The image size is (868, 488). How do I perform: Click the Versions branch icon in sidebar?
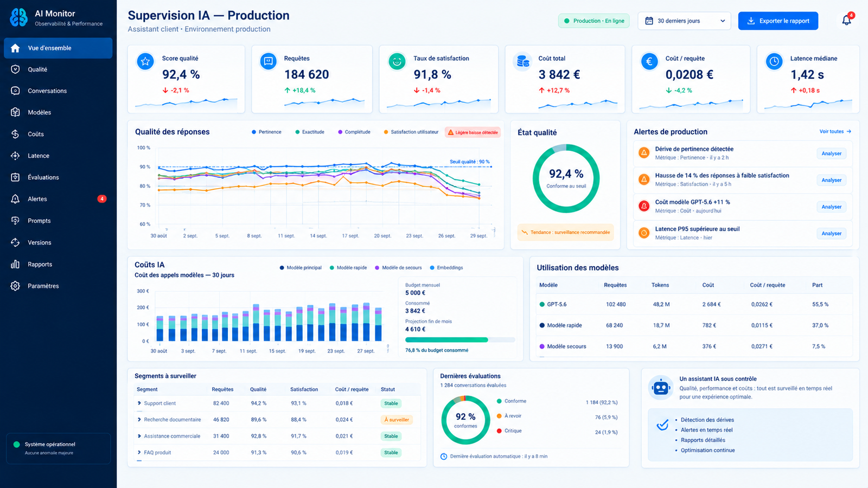point(15,242)
